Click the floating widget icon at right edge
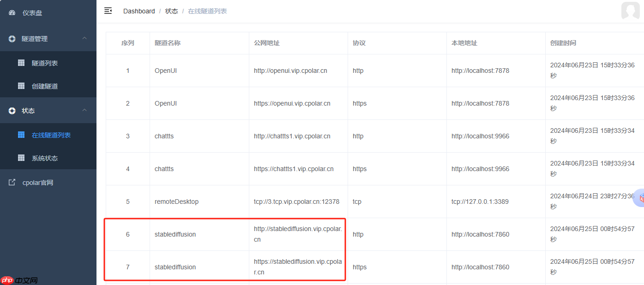Image resolution: width=644 pixels, height=285 pixels. [639, 197]
